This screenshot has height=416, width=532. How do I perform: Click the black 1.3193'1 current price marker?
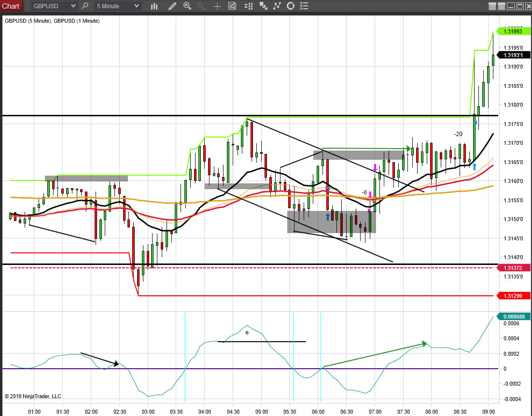[x=513, y=55]
